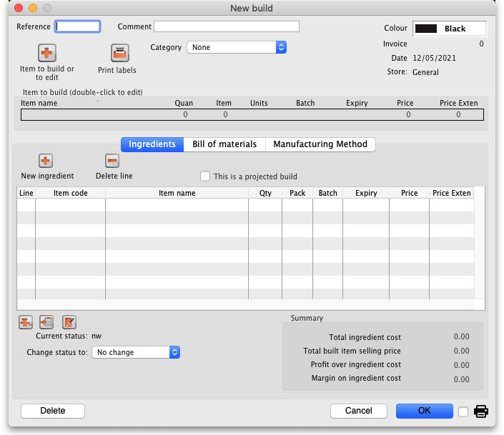Click the Item to build or edit icon

(x=47, y=53)
